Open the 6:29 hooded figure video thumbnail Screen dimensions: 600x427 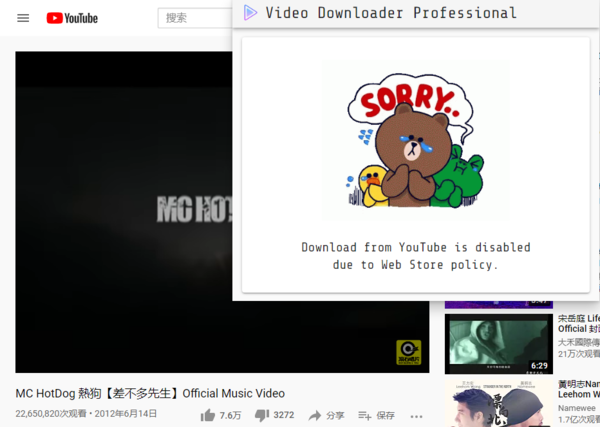tap(498, 344)
